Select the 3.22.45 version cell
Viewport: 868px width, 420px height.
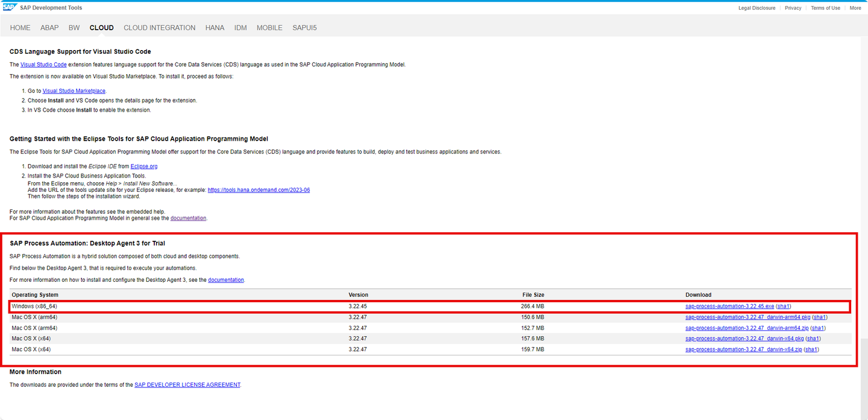357,307
